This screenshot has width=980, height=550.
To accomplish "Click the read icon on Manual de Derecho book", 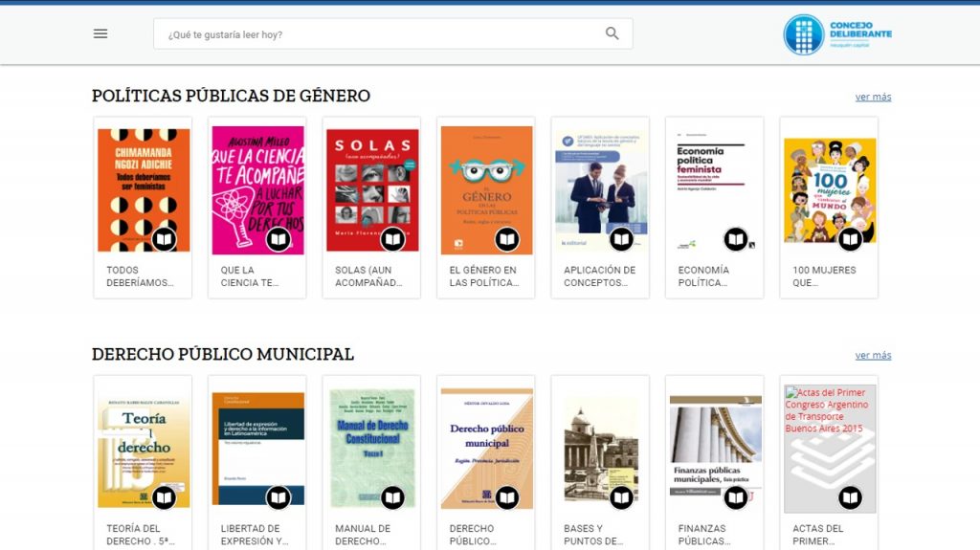I will coord(392,497).
